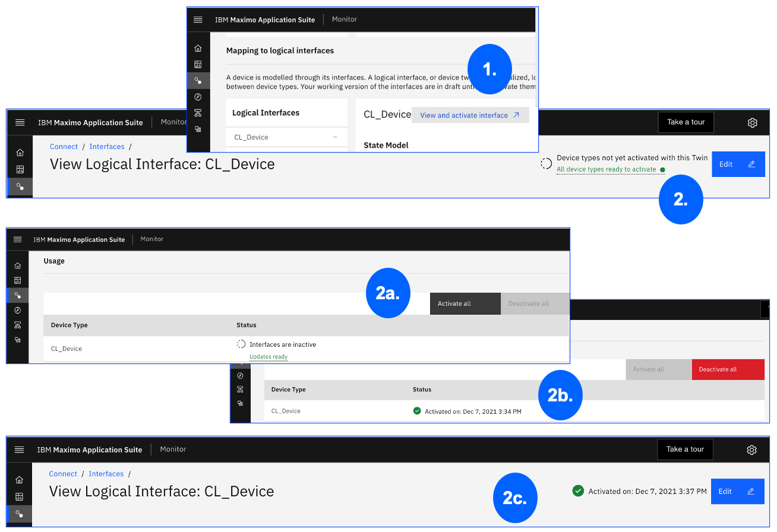Click Take a tour in the not-yet-activated panel
Screen dimensions: 777x532
coord(686,122)
